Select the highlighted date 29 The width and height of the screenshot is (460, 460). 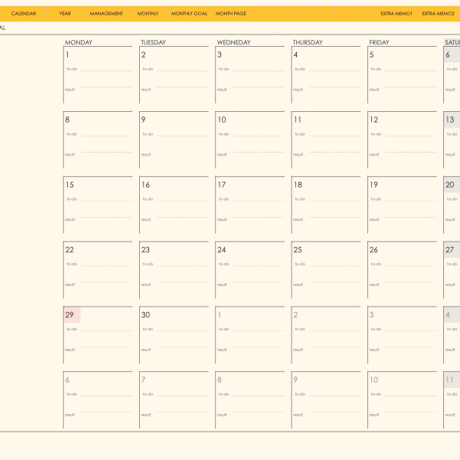[70, 315]
